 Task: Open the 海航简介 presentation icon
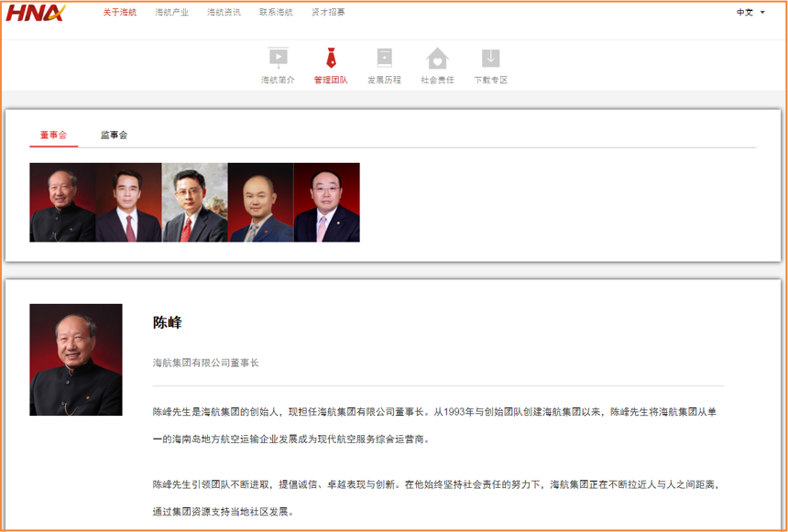tap(278, 58)
